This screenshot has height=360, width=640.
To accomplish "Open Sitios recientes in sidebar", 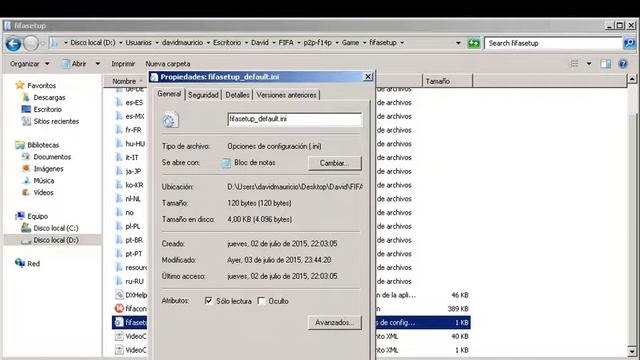I will [x=56, y=121].
